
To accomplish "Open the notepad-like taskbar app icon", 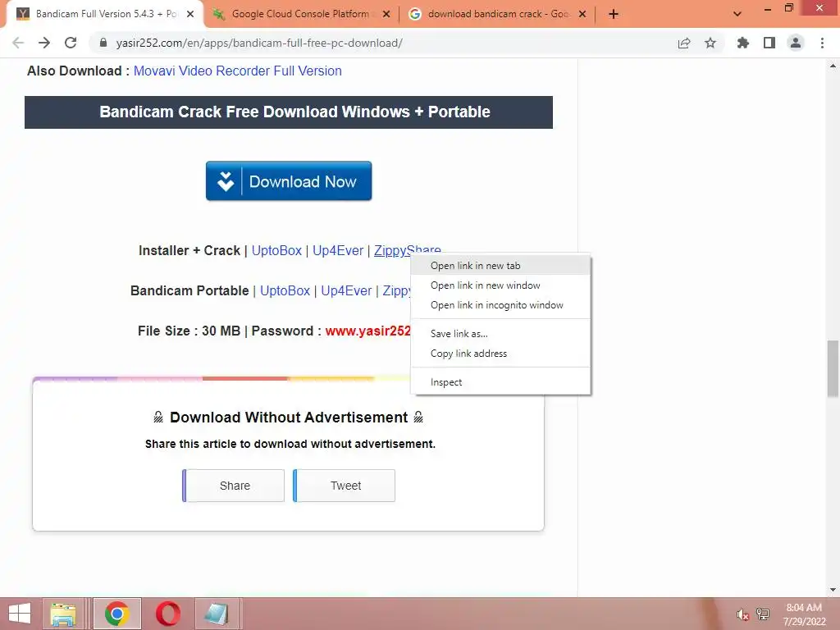I will (x=217, y=614).
